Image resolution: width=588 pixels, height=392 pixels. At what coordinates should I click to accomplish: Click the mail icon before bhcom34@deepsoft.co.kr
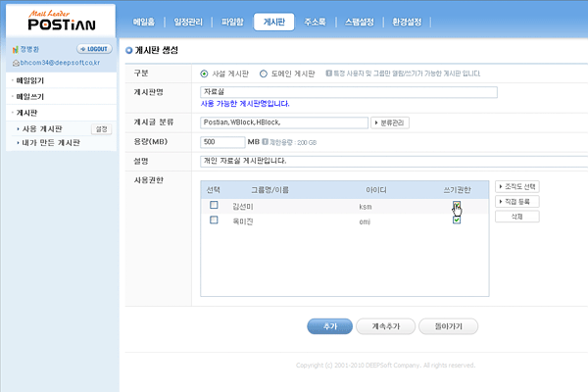click(16, 63)
